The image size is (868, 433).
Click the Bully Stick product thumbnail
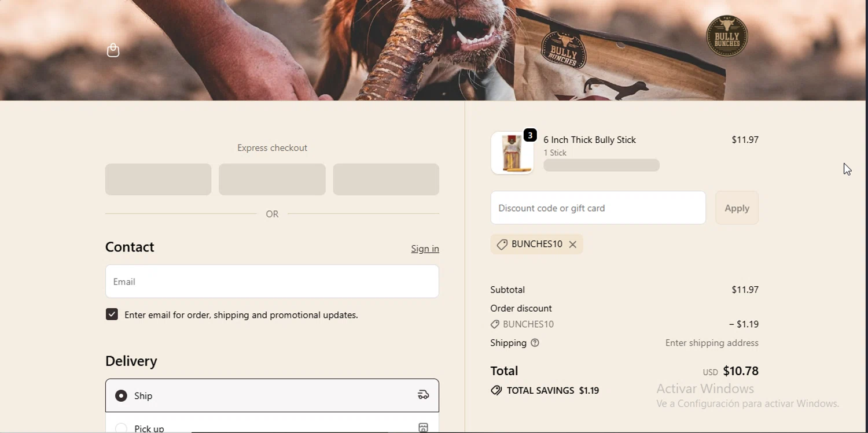click(512, 153)
